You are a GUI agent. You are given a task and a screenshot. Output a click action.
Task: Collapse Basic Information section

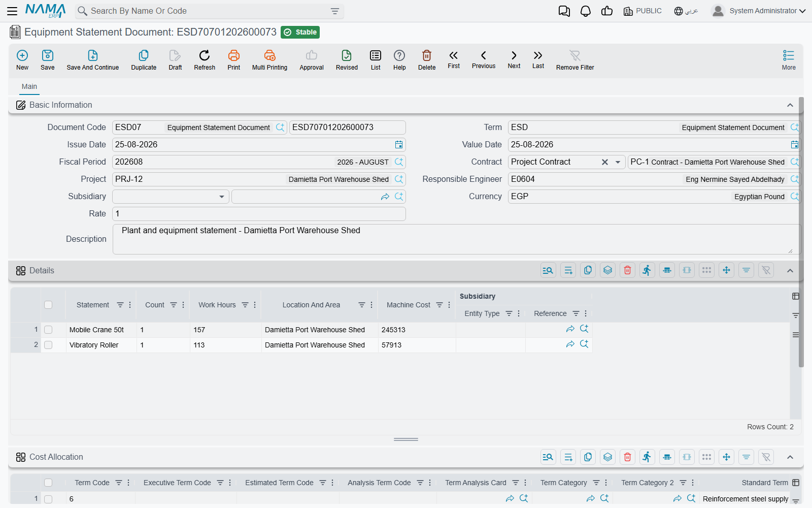pyautogui.click(x=790, y=105)
